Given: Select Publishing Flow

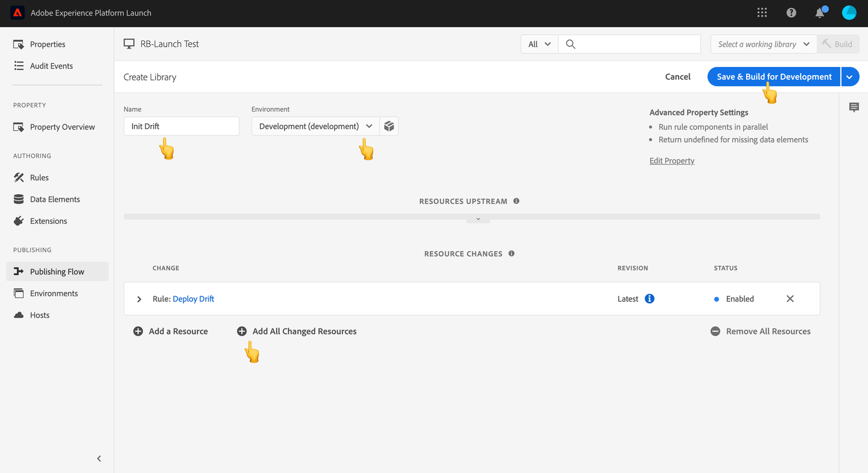Looking at the screenshot, I should (x=57, y=272).
